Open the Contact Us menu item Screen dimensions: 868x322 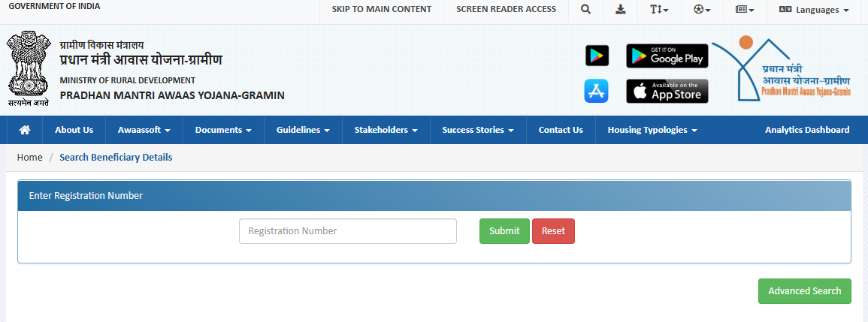point(560,130)
